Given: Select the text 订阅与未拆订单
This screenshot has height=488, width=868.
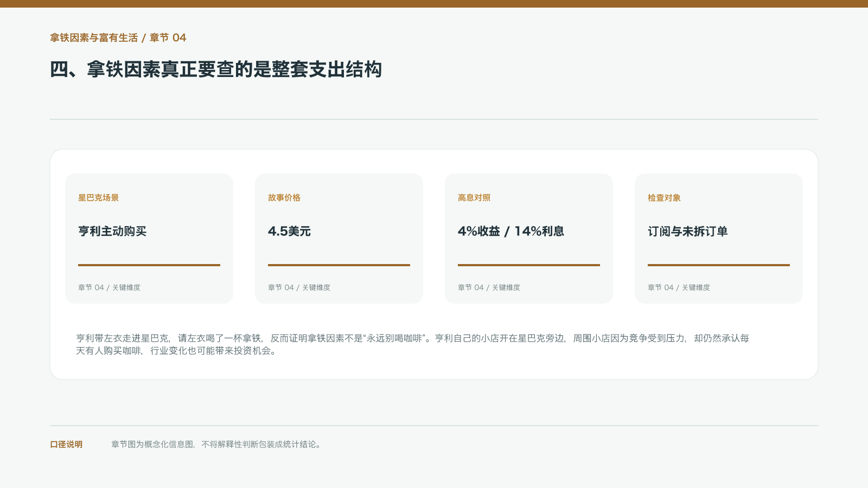Looking at the screenshot, I should tap(688, 232).
